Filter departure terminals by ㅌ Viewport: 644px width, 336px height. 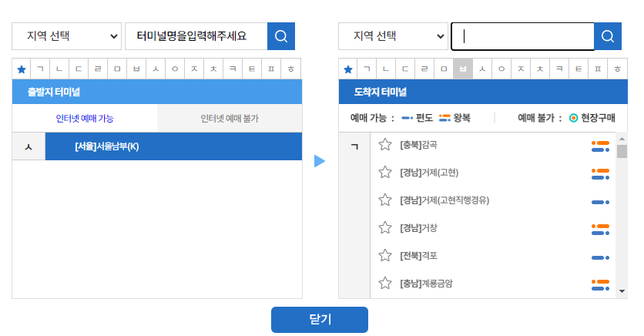(252, 69)
